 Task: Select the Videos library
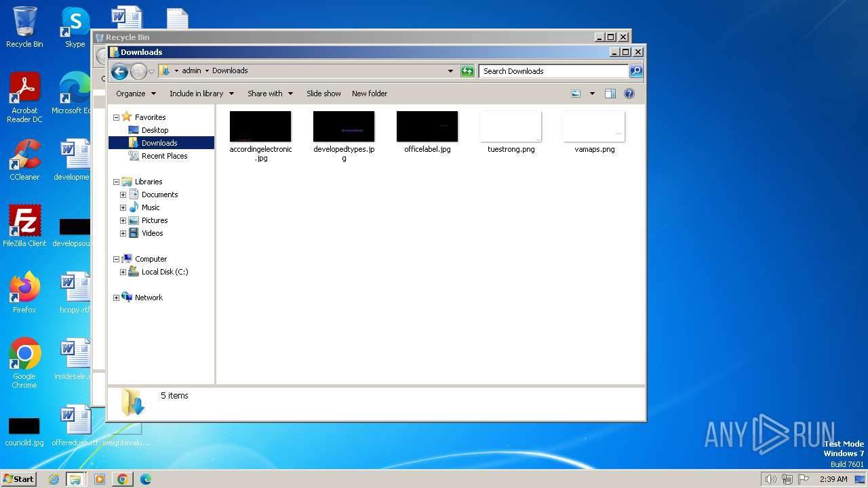click(152, 233)
